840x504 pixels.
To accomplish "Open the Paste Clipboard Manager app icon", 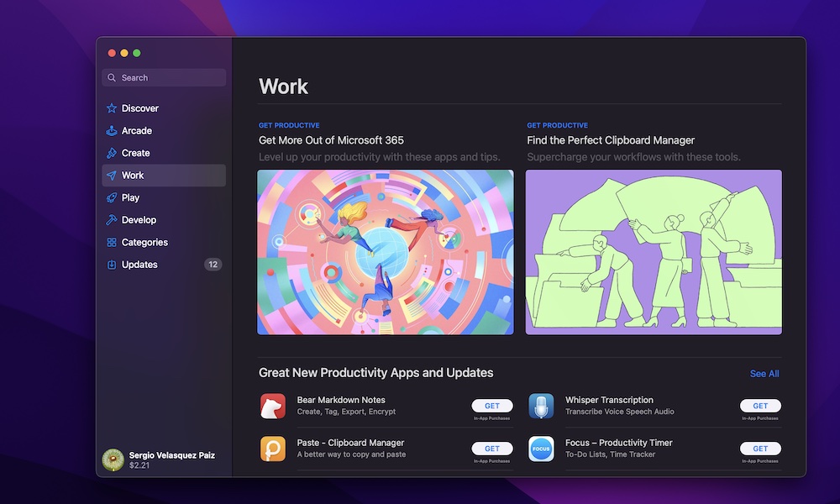I will pos(273,449).
